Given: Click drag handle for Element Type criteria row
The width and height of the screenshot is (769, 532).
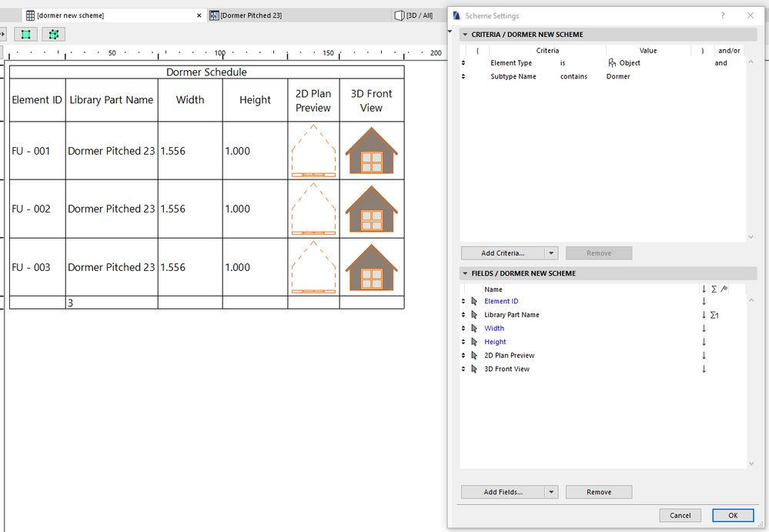Looking at the screenshot, I should pos(463,63).
